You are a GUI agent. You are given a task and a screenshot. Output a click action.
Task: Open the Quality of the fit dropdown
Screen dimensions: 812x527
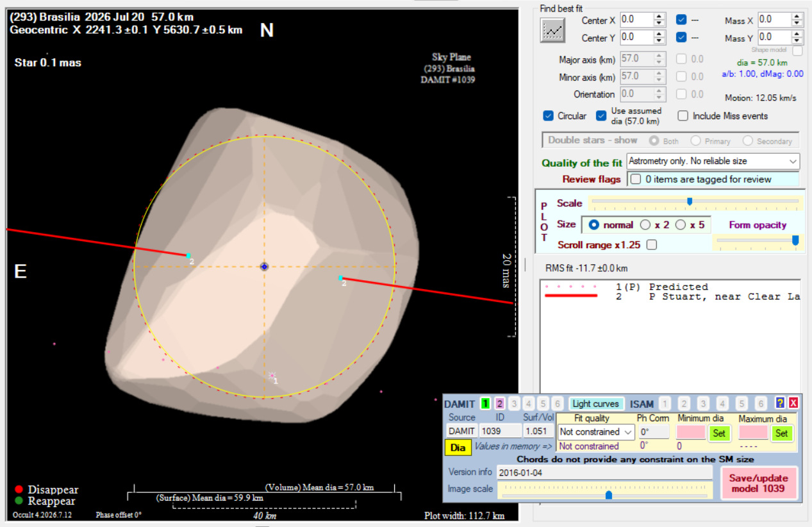[x=793, y=161]
